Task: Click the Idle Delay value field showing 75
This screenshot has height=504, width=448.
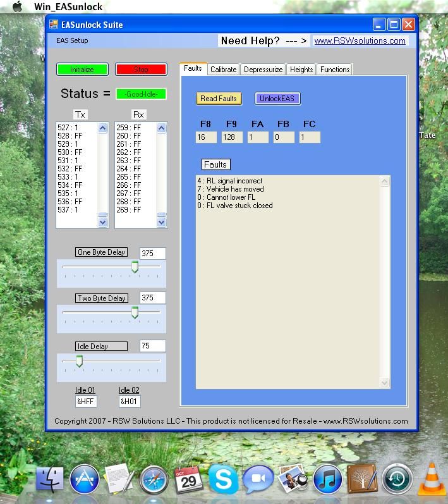Action: point(153,346)
